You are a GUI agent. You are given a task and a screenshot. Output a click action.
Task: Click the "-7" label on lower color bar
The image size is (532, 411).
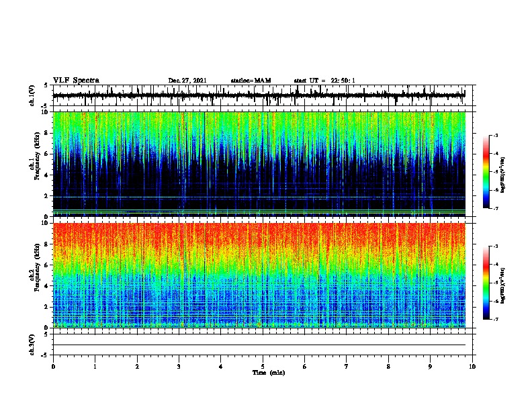click(x=496, y=320)
